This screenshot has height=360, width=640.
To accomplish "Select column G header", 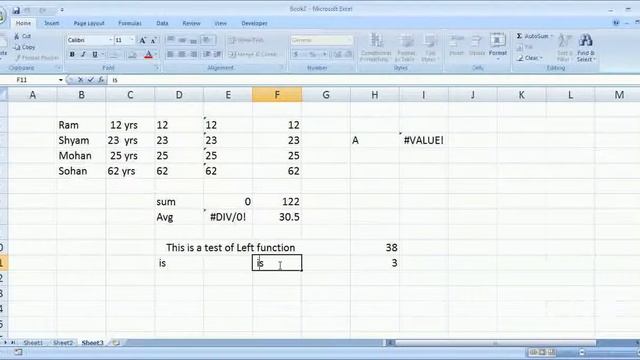I will (x=326, y=95).
